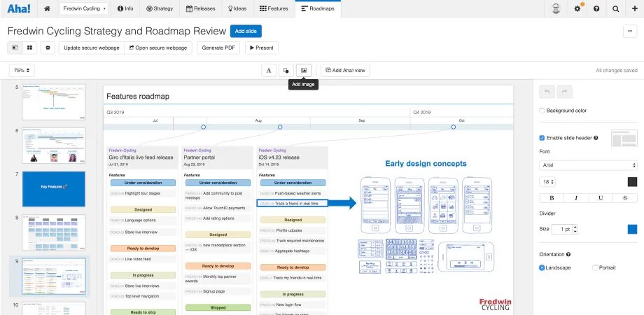
Task: Select slide 6 thumbnail
Action: pyautogui.click(x=54, y=146)
